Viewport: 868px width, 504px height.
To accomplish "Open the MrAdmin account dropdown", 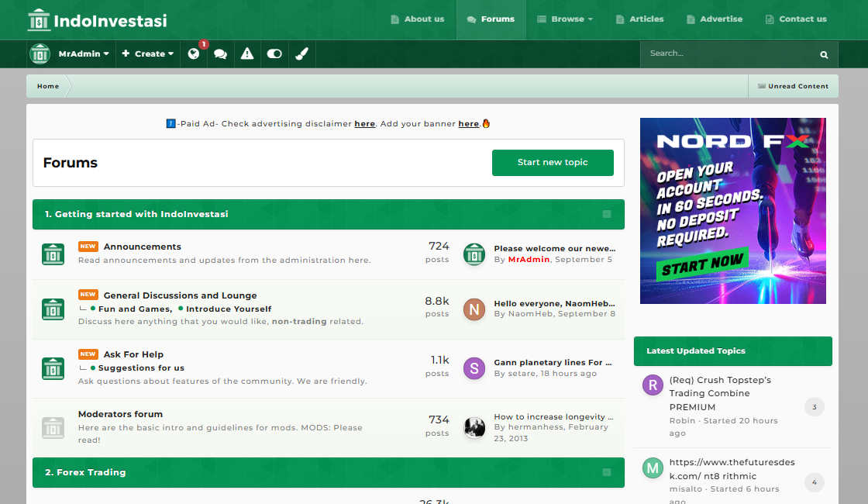I will pyautogui.click(x=83, y=54).
